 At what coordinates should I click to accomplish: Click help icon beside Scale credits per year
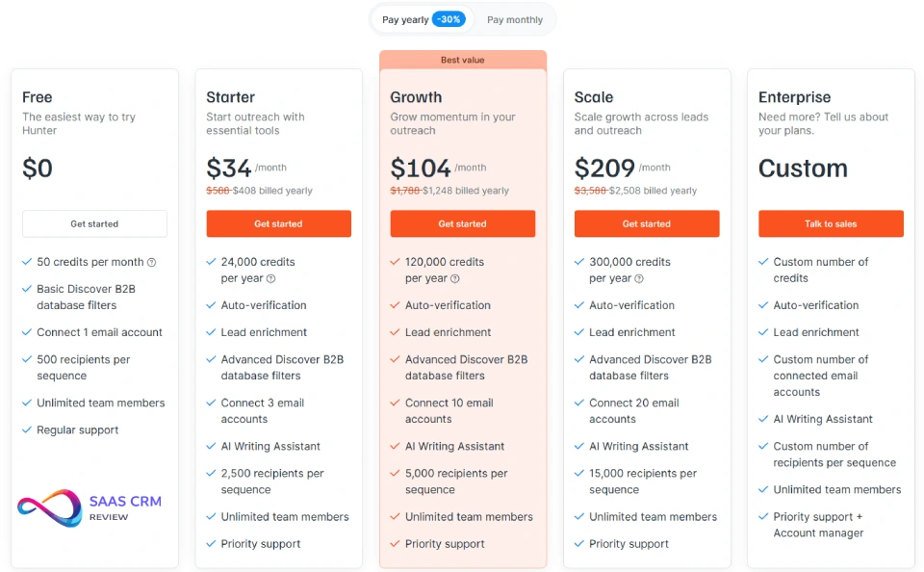point(639,279)
